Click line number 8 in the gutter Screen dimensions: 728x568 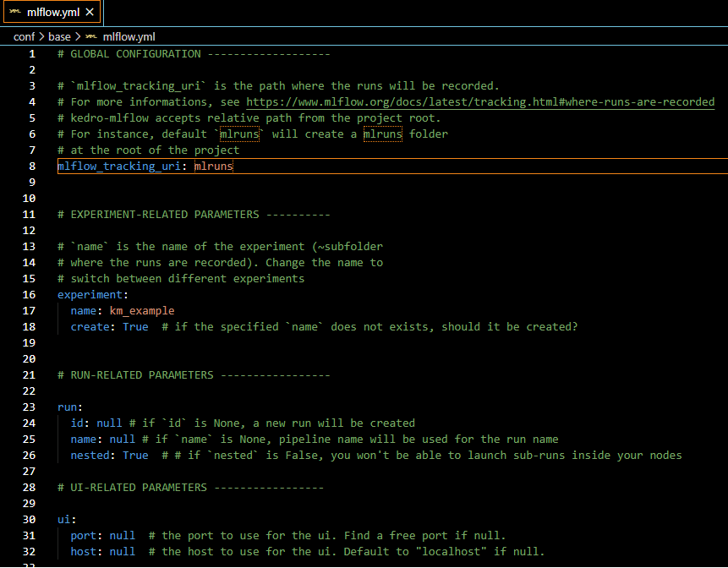click(x=32, y=167)
